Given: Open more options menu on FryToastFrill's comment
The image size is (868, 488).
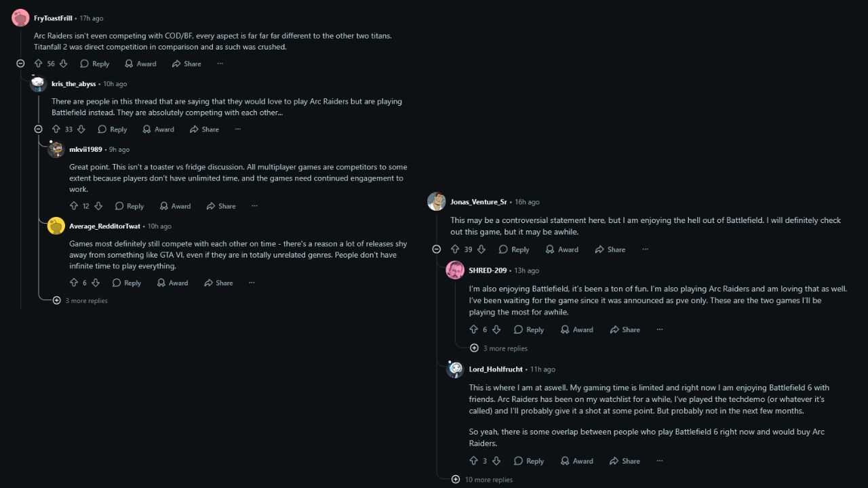Looking at the screenshot, I should point(220,64).
